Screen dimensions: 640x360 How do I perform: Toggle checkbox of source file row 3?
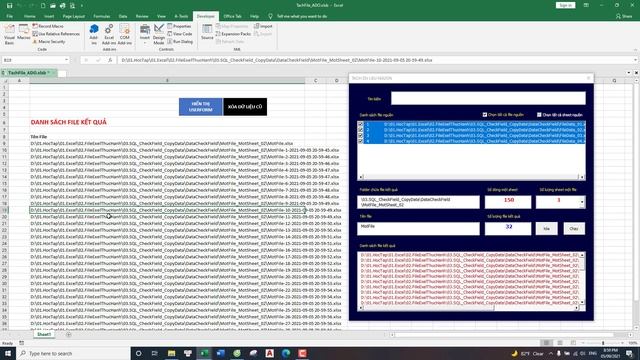coord(360,135)
